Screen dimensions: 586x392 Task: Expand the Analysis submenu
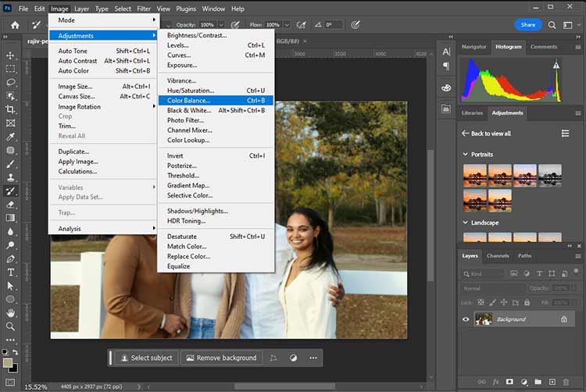[x=104, y=229]
